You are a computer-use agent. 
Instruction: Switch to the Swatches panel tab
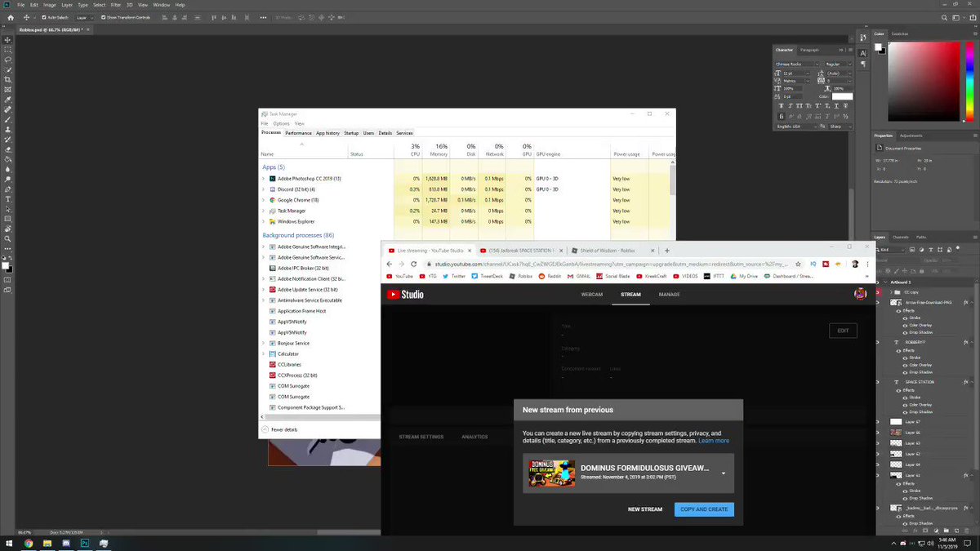coord(900,33)
